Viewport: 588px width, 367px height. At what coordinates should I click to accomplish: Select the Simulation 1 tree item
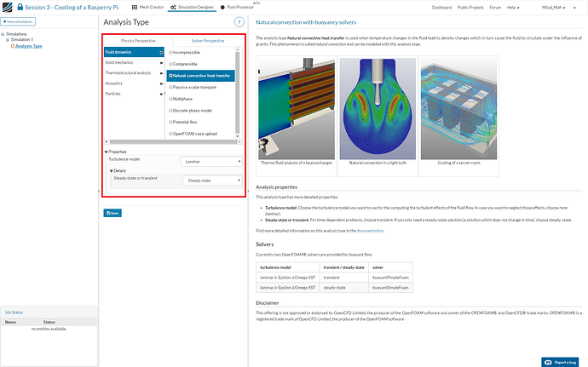click(x=22, y=39)
